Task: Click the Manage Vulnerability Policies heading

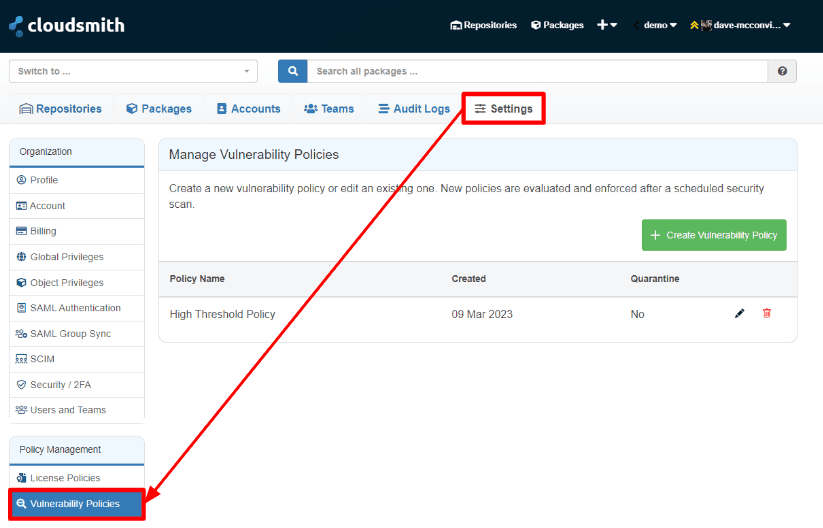Action: 254,155
